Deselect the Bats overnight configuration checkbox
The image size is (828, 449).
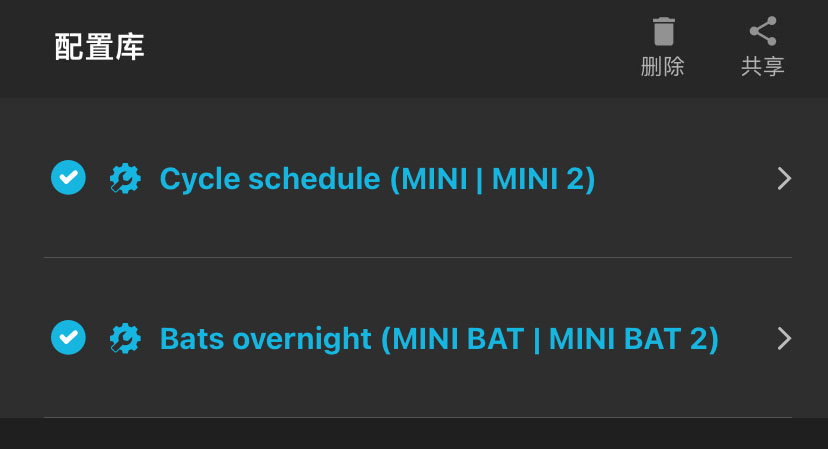68,338
